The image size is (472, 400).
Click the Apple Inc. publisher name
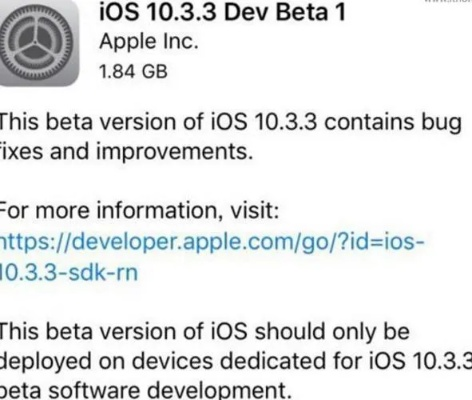coord(149,42)
